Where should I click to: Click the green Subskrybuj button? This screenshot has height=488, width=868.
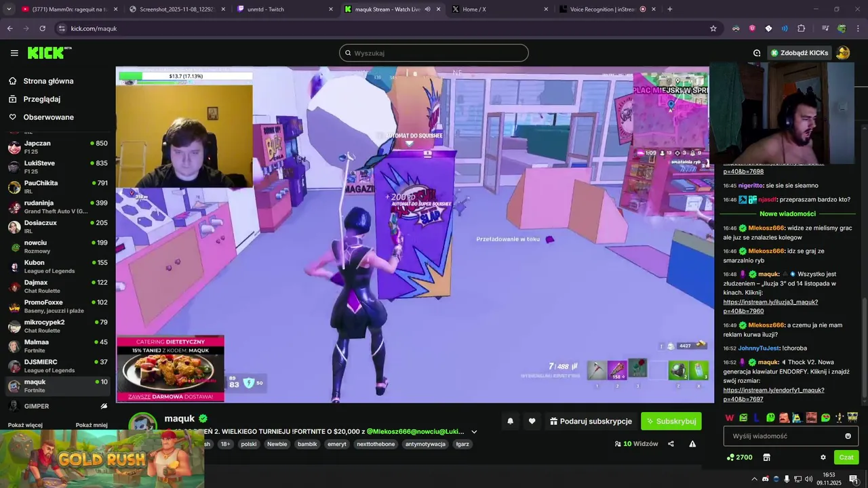(x=671, y=421)
